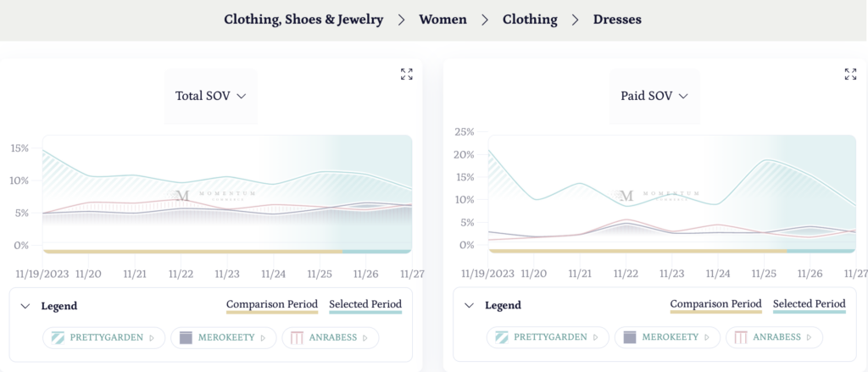The height and width of the screenshot is (372, 868).
Task: Open the Clothing breadcrumb link
Action: 530,19
